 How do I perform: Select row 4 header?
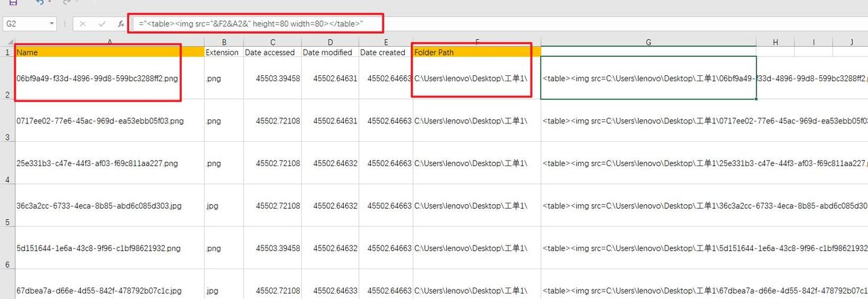(x=7, y=163)
